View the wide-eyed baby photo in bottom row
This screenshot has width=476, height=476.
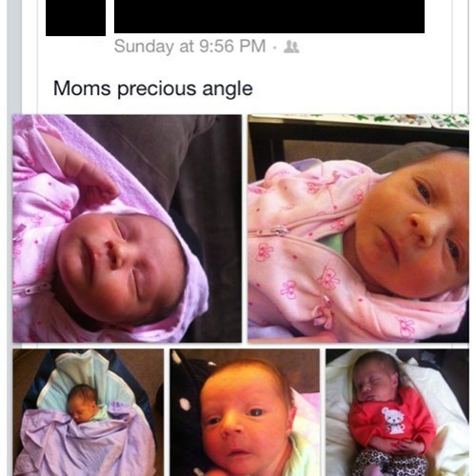(x=245, y=412)
